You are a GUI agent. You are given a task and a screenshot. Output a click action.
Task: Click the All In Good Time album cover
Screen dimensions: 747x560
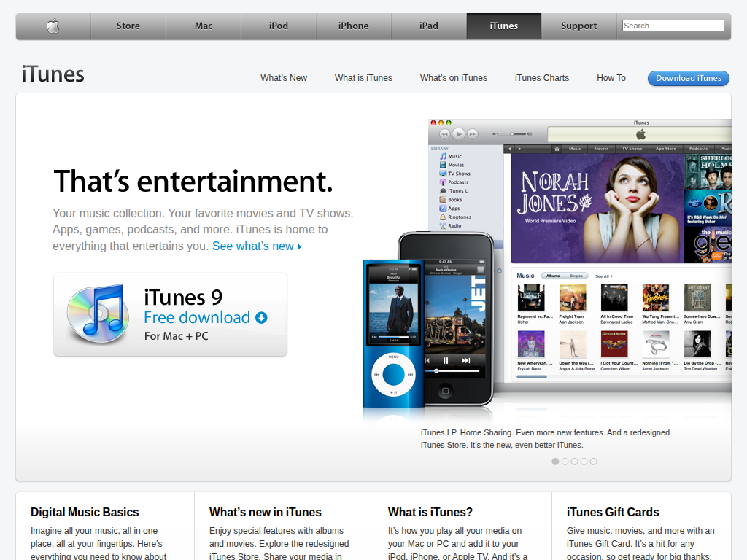tap(614, 297)
